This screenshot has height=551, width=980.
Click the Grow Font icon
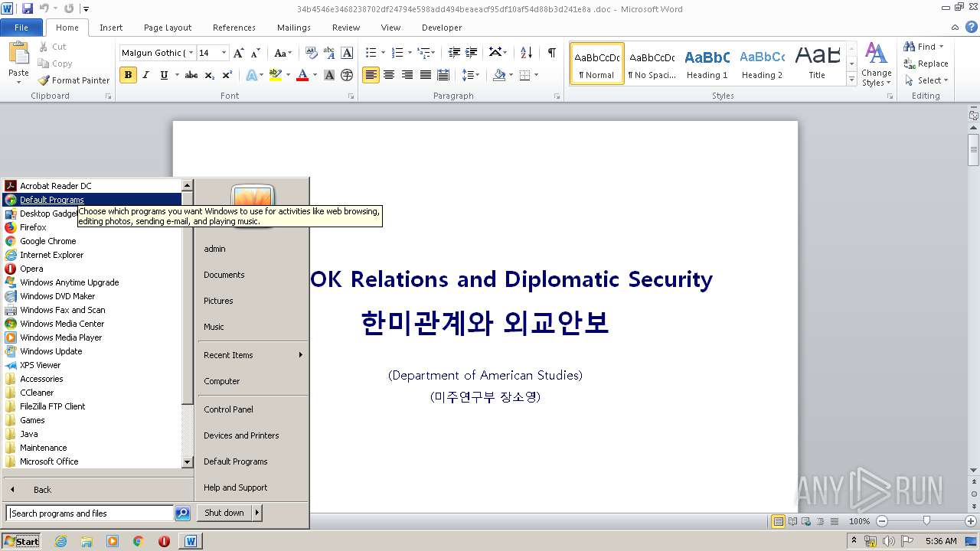(x=239, y=53)
